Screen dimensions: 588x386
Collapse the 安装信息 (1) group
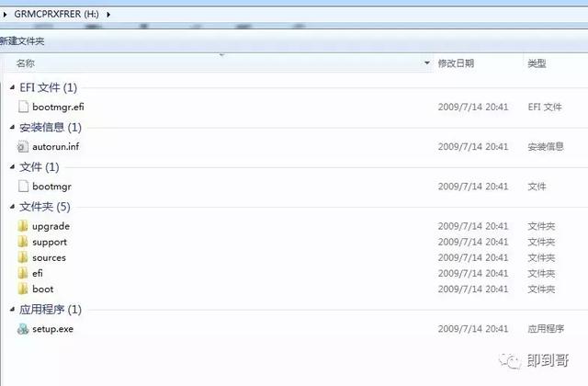[12, 127]
